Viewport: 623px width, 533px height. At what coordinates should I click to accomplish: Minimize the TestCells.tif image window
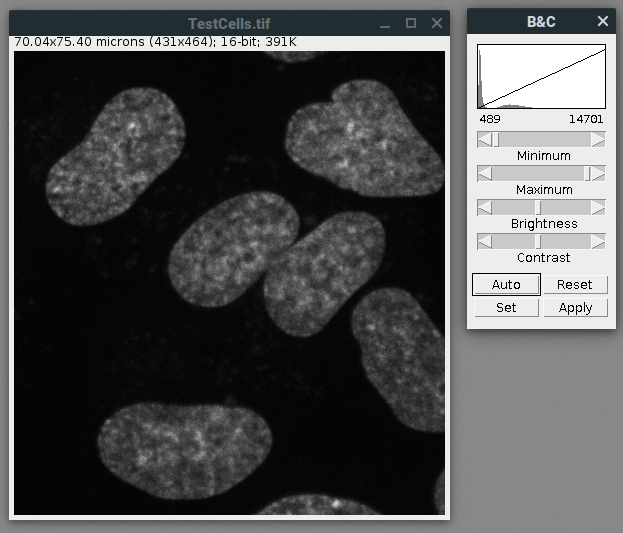coord(384,23)
